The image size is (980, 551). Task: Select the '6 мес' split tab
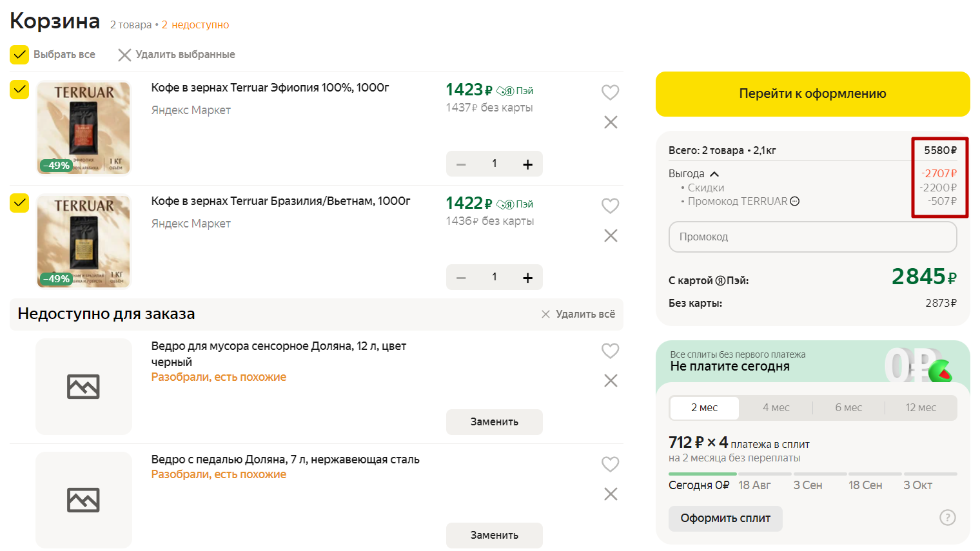click(x=848, y=407)
